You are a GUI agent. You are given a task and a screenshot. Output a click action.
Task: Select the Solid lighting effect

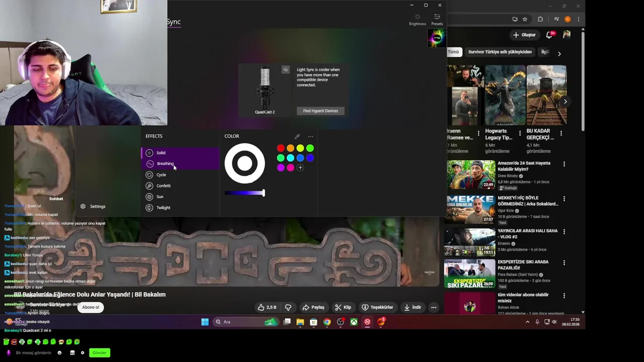(x=180, y=153)
